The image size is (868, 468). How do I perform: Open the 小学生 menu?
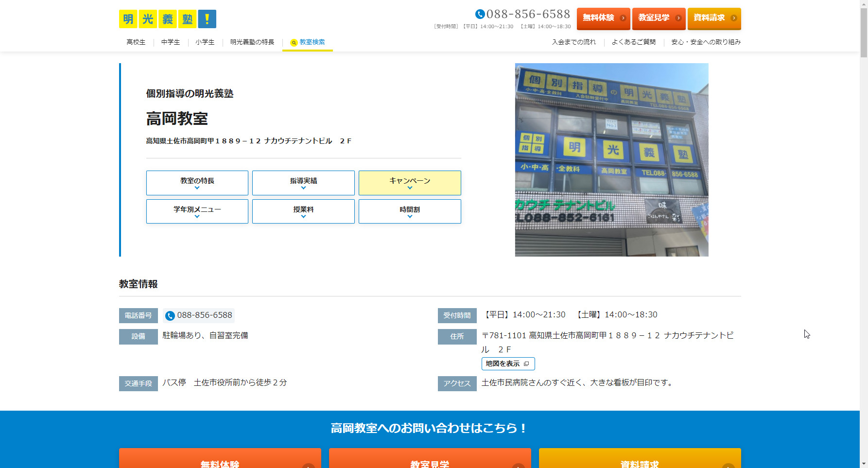click(x=205, y=42)
